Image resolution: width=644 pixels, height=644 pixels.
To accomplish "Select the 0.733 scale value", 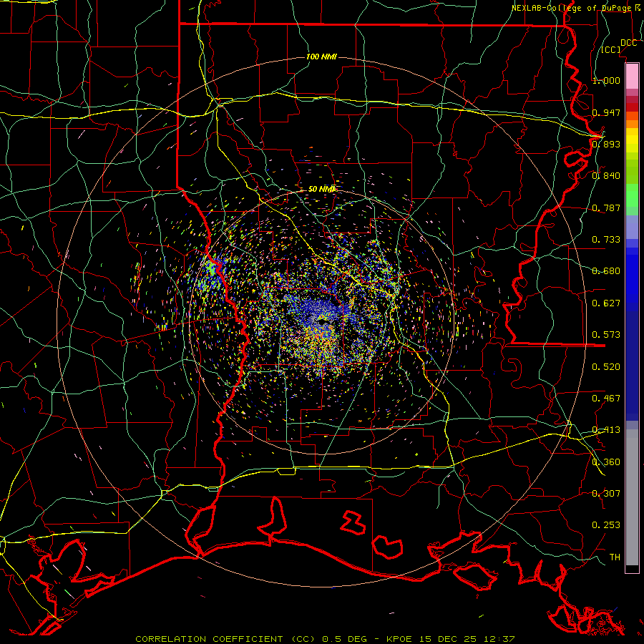I will pyautogui.click(x=606, y=240).
